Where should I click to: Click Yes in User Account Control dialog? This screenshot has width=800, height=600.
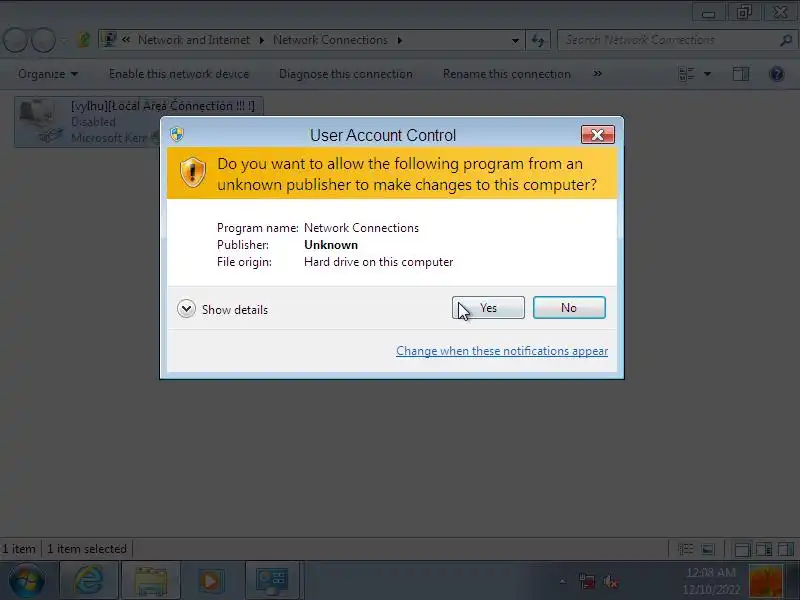(488, 308)
